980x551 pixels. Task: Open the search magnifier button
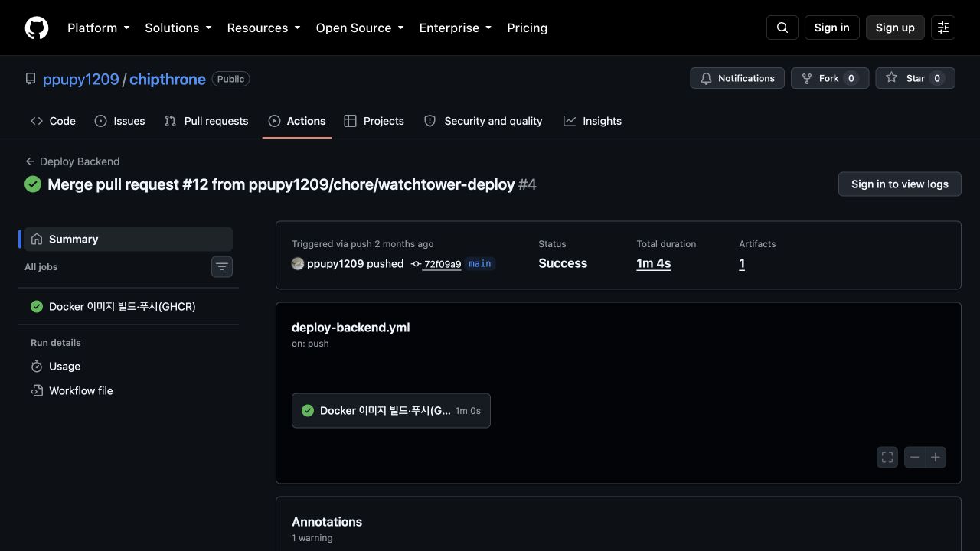pyautogui.click(x=782, y=28)
